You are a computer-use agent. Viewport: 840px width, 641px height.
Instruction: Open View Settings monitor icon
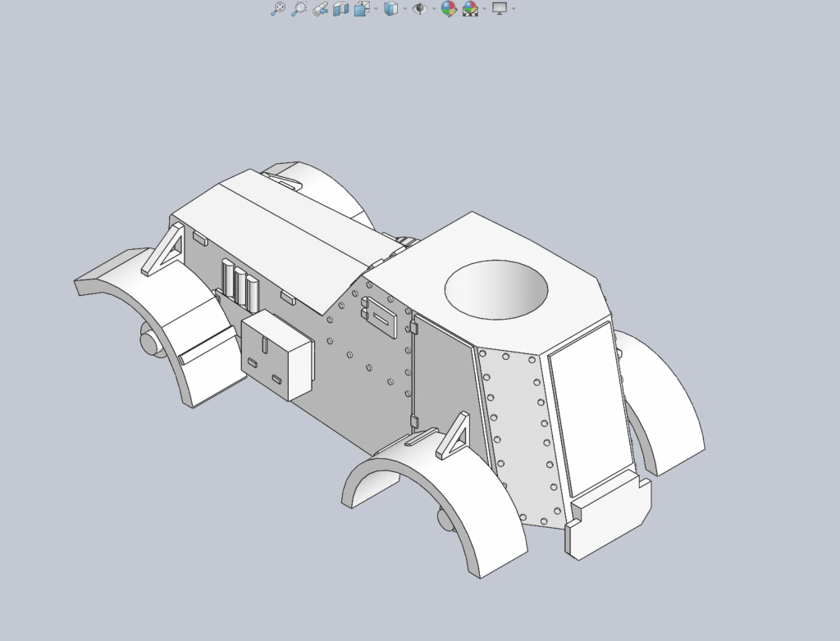click(500, 8)
